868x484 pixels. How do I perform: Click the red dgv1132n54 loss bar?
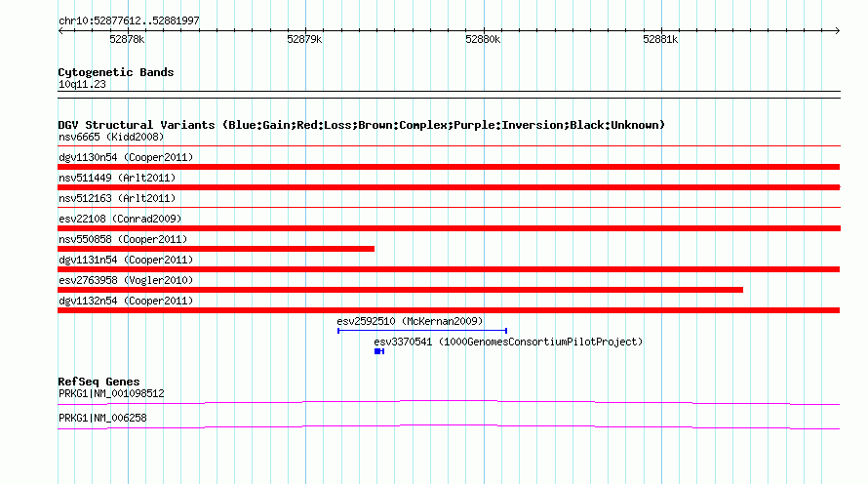click(449, 310)
